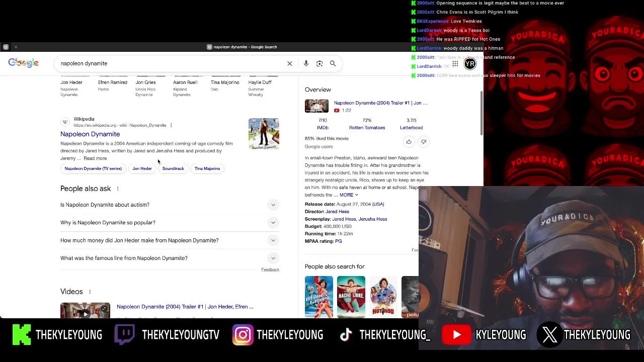Click Read more in Wikipedia snippet
This screenshot has width=644, height=362.
(x=95, y=158)
